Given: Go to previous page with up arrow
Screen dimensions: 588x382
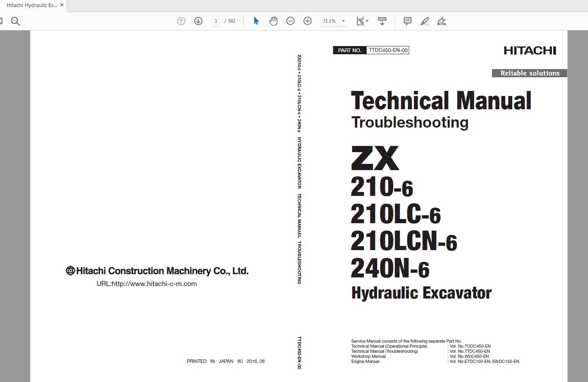Looking at the screenshot, I should 181,21.
